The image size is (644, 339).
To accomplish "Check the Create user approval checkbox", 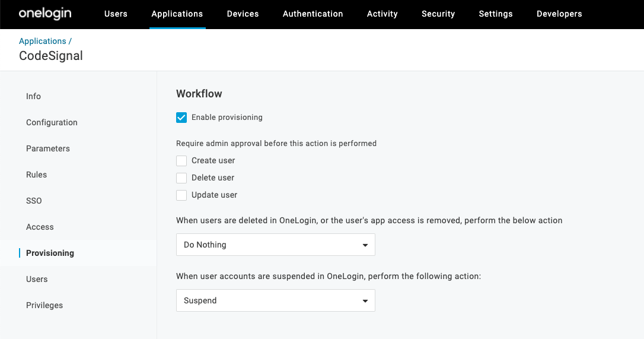I will [x=181, y=161].
